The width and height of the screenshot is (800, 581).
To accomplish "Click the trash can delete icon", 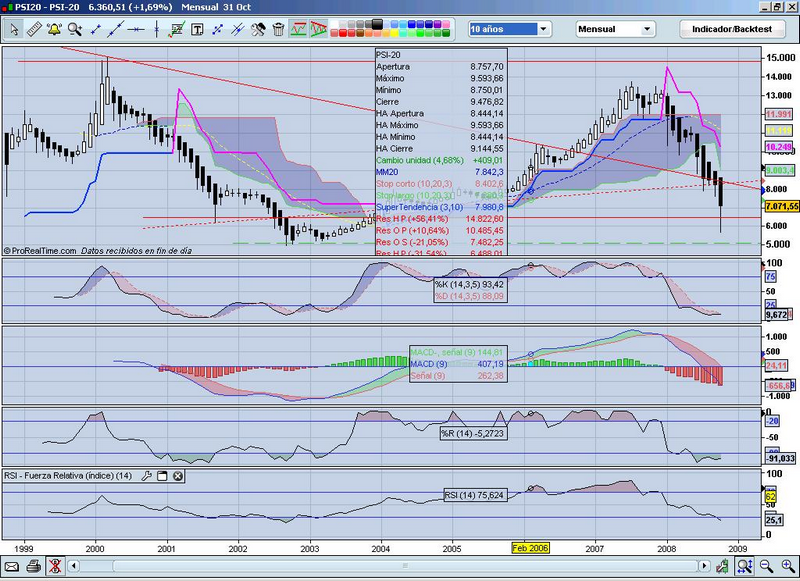I will [276, 30].
